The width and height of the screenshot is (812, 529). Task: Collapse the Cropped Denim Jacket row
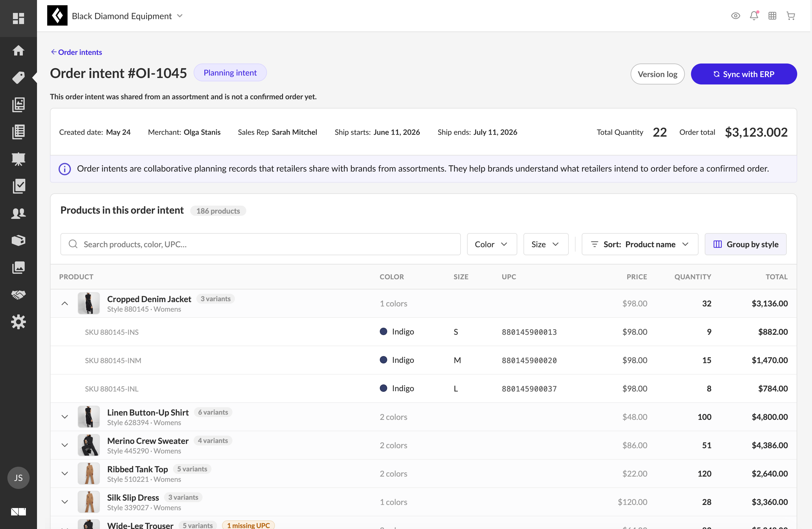tap(64, 303)
